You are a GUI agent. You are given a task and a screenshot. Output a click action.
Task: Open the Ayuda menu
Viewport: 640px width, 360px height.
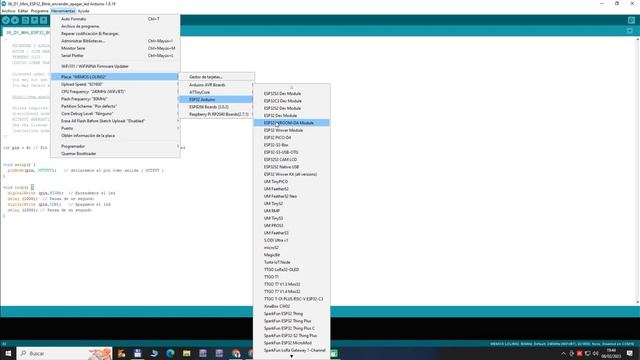click(83, 11)
